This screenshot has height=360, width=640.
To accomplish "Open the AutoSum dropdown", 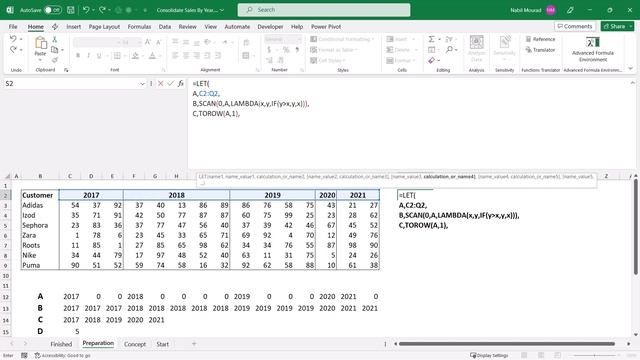I will click(x=440, y=39).
